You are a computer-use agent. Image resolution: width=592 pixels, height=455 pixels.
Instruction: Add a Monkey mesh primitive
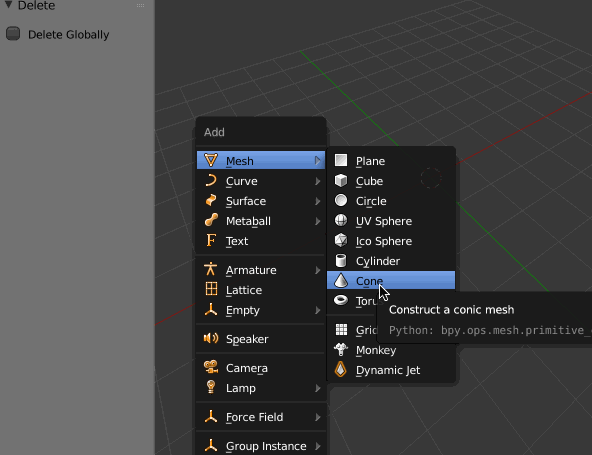pos(391,350)
